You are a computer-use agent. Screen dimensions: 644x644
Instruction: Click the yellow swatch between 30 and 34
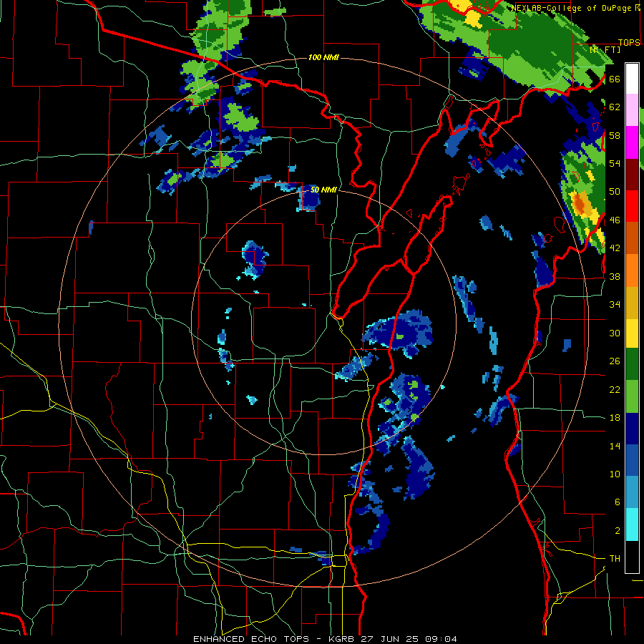(x=632, y=333)
